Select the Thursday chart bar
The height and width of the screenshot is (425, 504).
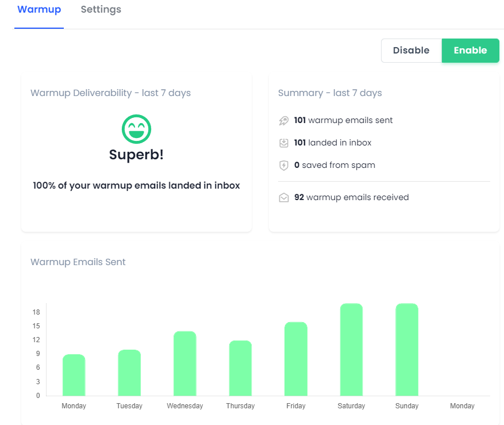(x=240, y=368)
